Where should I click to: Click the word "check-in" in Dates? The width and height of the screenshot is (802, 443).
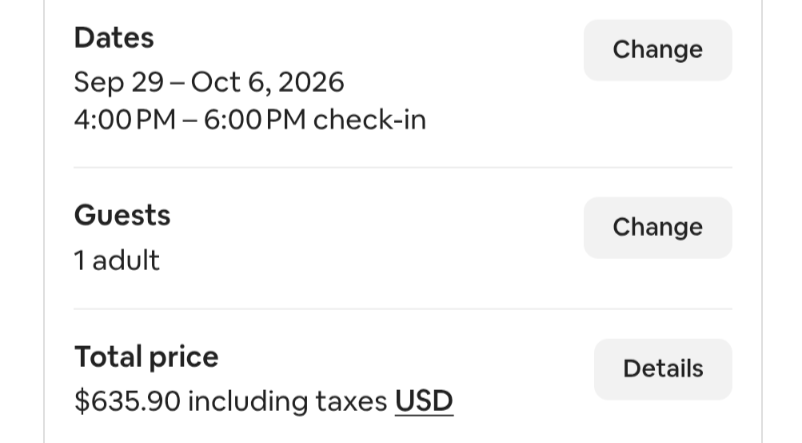[369, 120]
